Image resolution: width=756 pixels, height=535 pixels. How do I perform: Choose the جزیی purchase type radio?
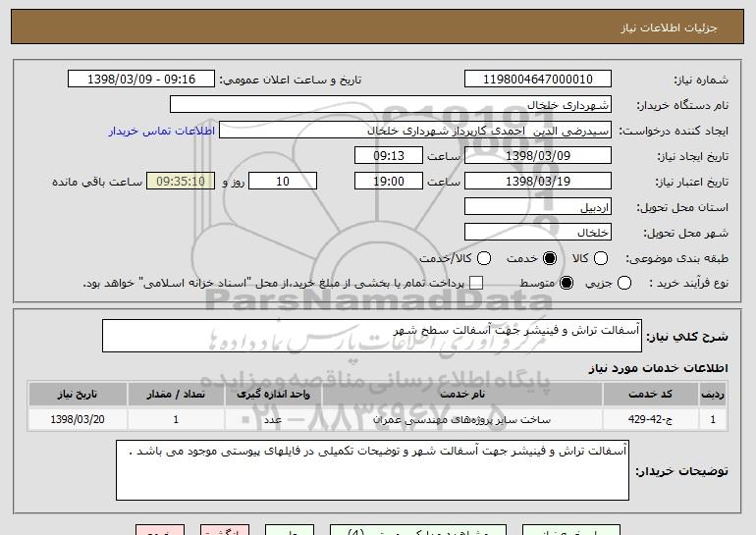(x=623, y=283)
